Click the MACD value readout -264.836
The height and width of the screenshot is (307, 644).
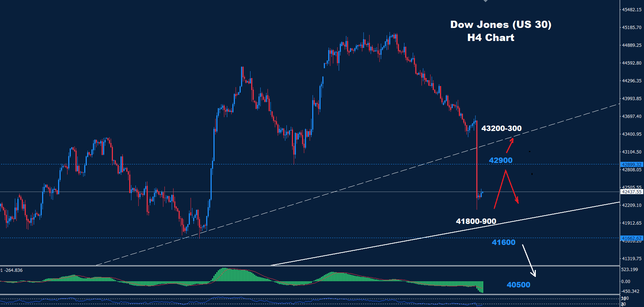(x=13, y=270)
